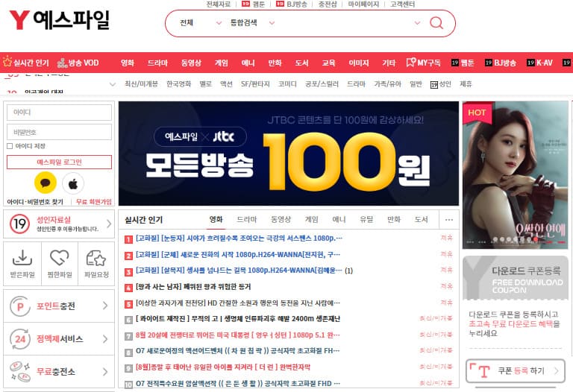
Task: Click the 쿠폰 등록 하기 arrow chevron
Action: click(x=556, y=371)
